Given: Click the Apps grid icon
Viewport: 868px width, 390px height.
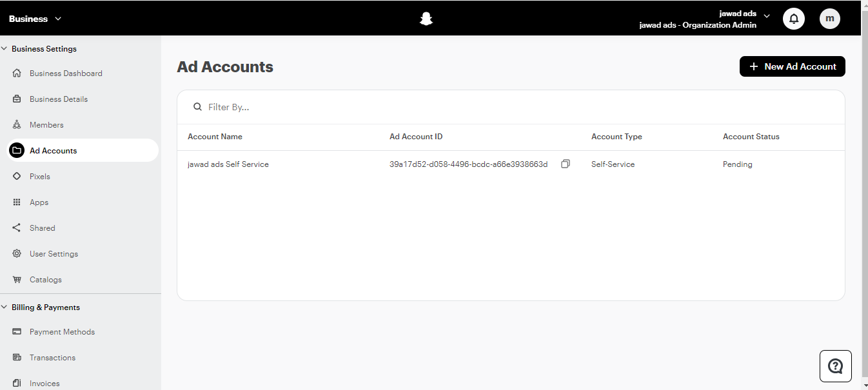Looking at the screenshot, I should [x=17, y=202].
